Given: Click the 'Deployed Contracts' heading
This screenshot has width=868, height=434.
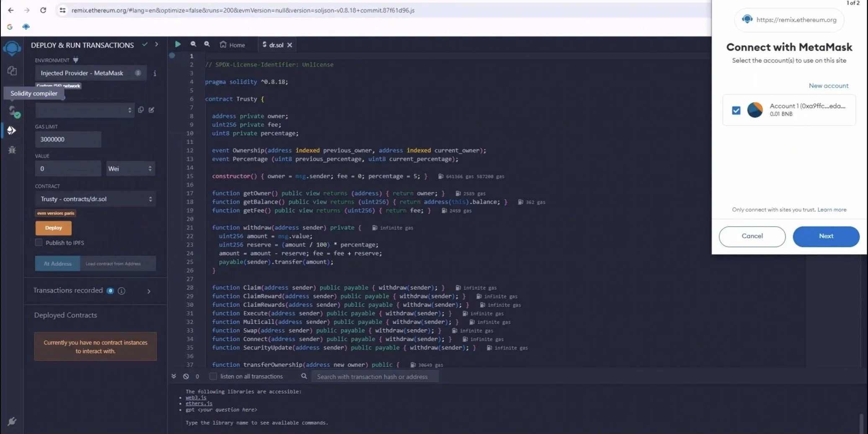Looking at the screenshot, I should tap(65, 315).
